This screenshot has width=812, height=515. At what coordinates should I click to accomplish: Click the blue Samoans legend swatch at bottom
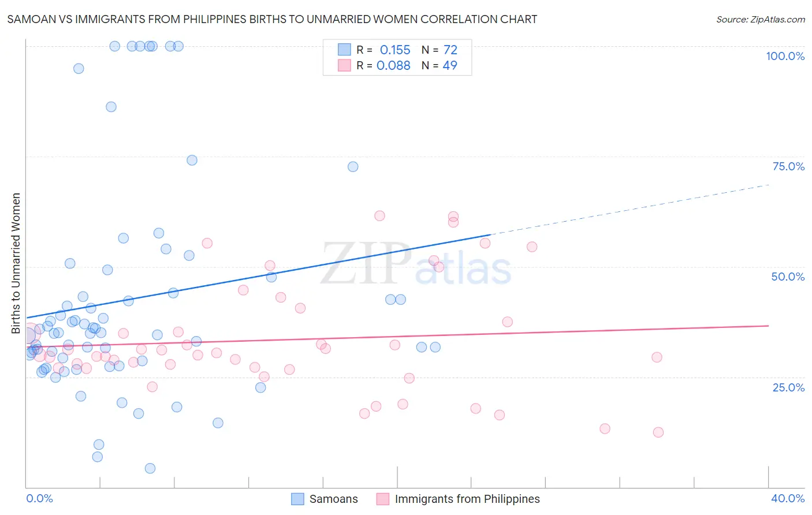(297, 499)
